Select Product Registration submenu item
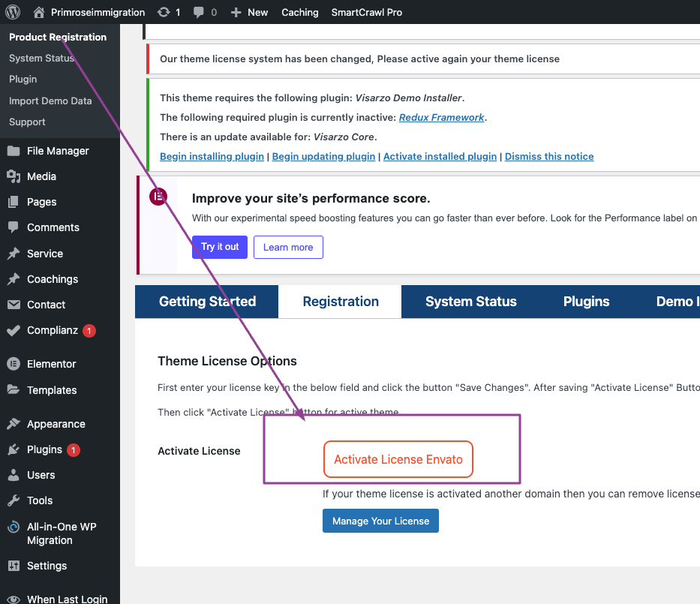This screenshot has height=604, width=700. [x=58, y=37]
